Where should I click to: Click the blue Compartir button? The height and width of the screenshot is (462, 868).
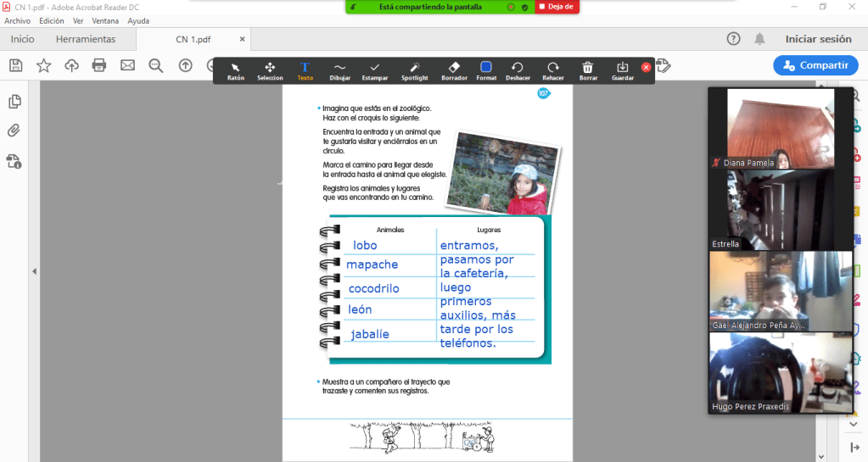815,65
